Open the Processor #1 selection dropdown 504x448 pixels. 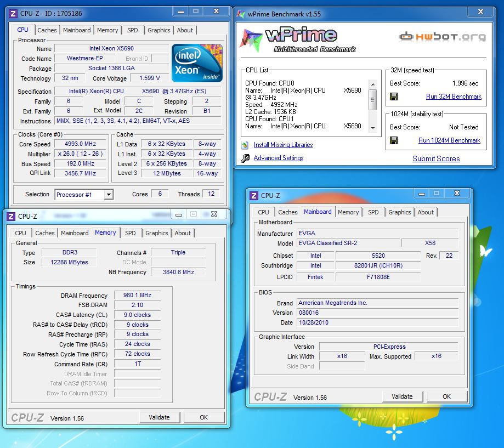[109, 195]
